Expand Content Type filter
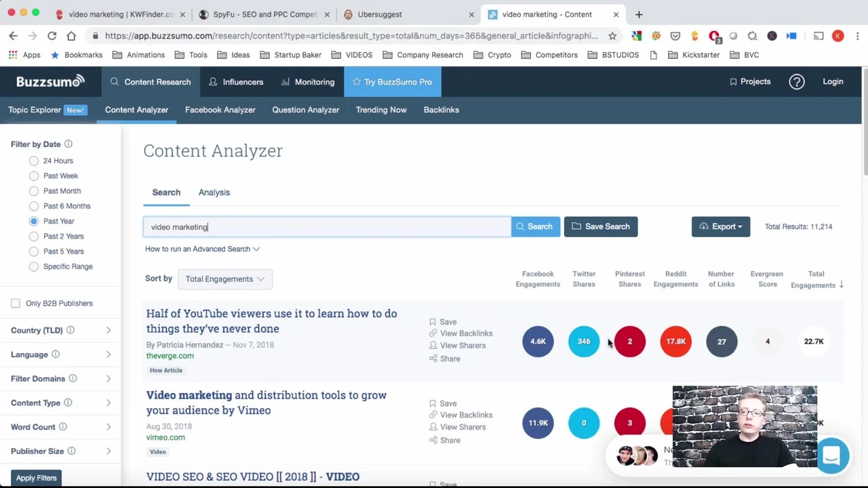This screenshot has width=868, height=488. pos(108,403)
